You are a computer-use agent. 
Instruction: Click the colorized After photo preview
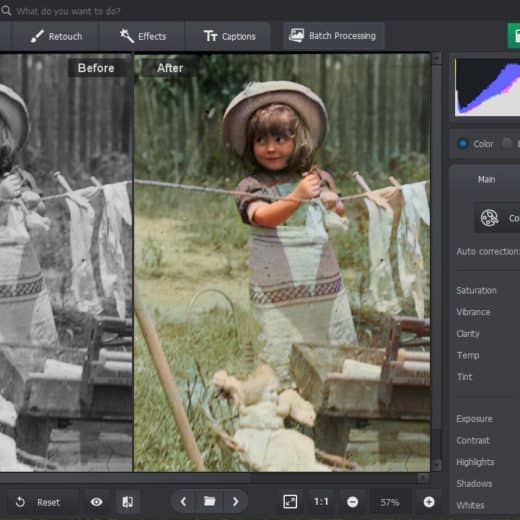click(282, 263)
